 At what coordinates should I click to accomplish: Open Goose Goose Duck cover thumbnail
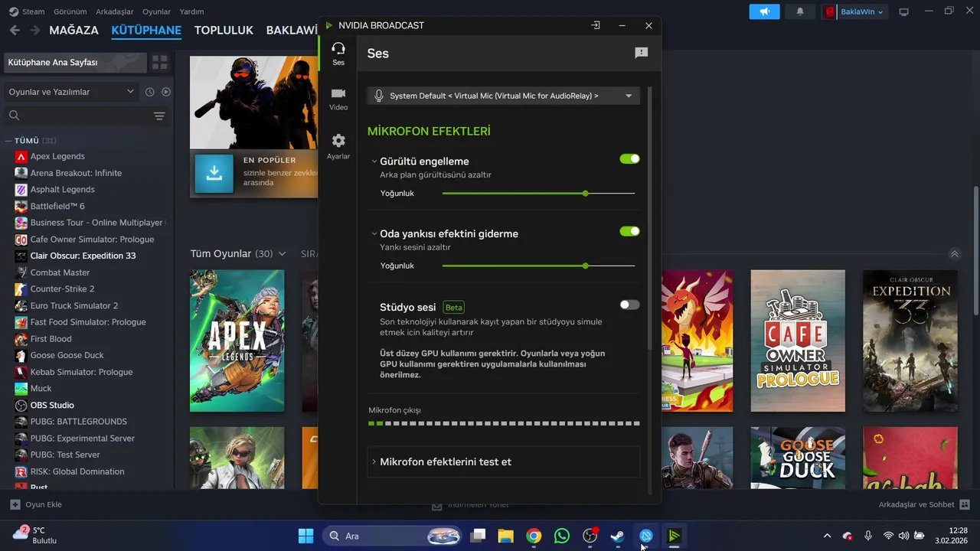pos(798,458)
